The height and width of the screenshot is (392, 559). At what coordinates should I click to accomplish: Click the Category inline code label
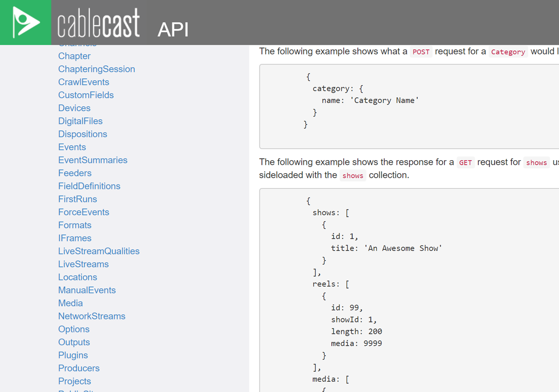click(x=508, y=52)
